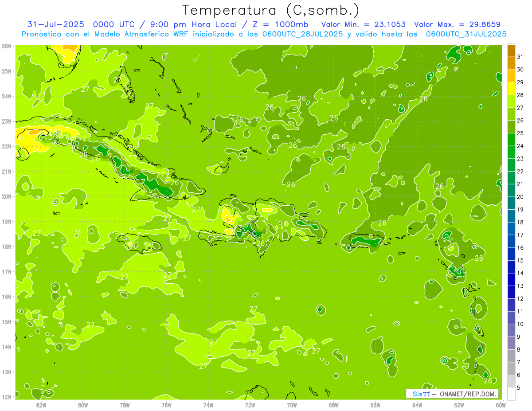Click the "SisTT - ONAMET/REP.DOM." credit label

tap(452, 394)
